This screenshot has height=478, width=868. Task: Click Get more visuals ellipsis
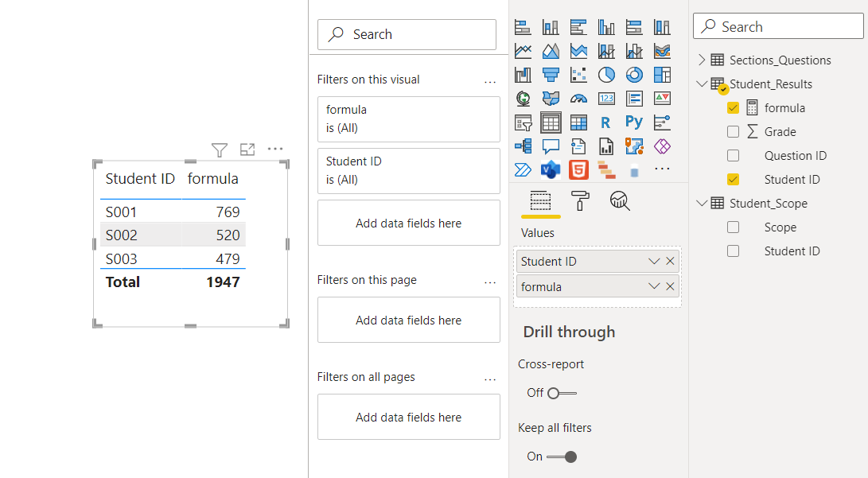662,169
